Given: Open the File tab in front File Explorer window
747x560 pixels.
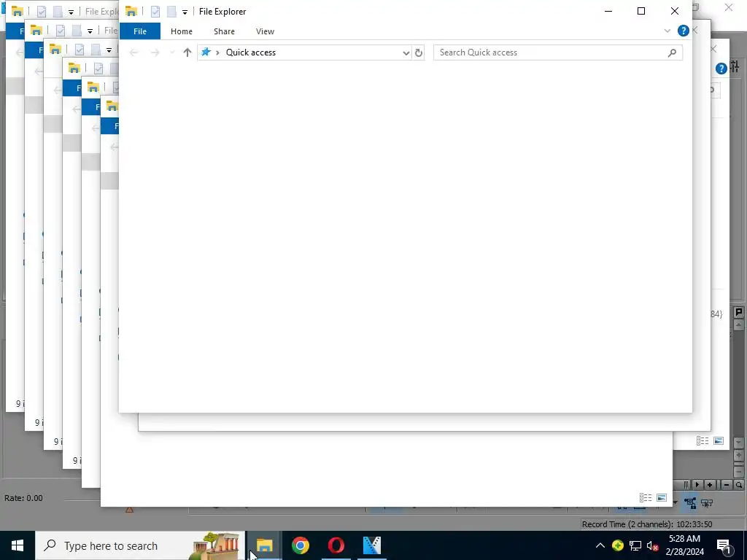Looking at the screenshot, I should click(140, 31).
